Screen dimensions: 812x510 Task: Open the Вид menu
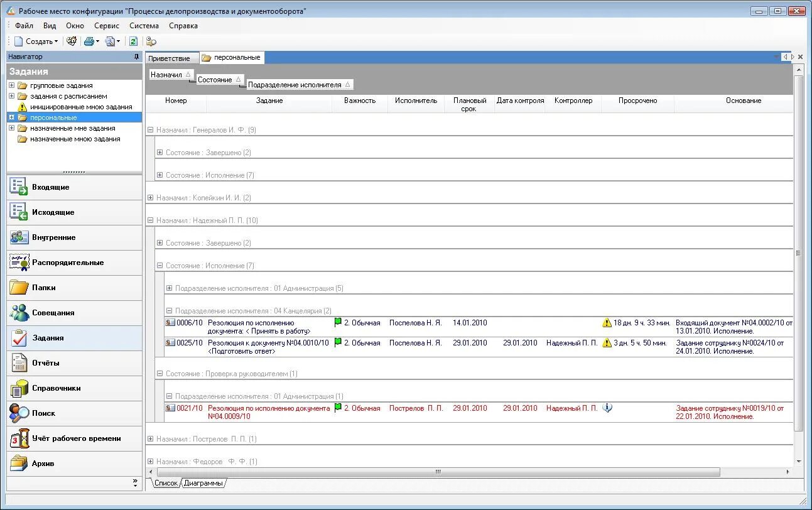coord(50,26)
